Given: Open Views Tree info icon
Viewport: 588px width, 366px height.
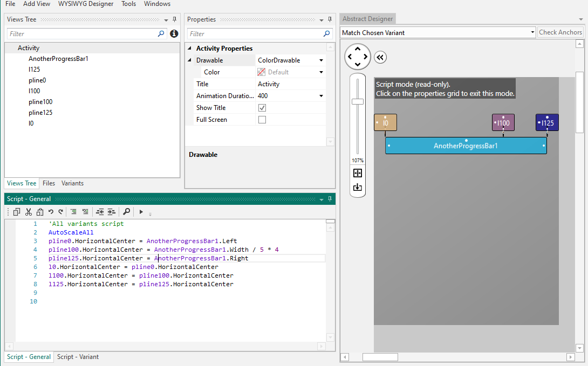Looking at the screenshot, I should 174,33.
